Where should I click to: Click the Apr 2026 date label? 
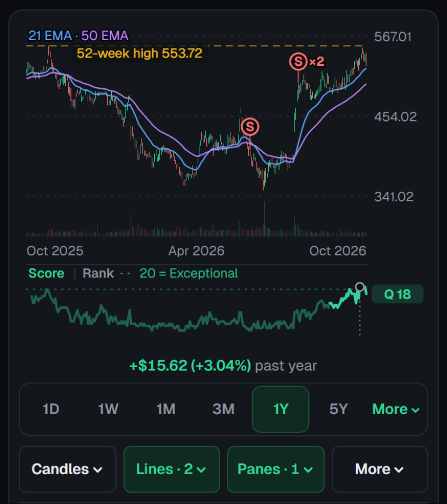click(x=197, y=251)
